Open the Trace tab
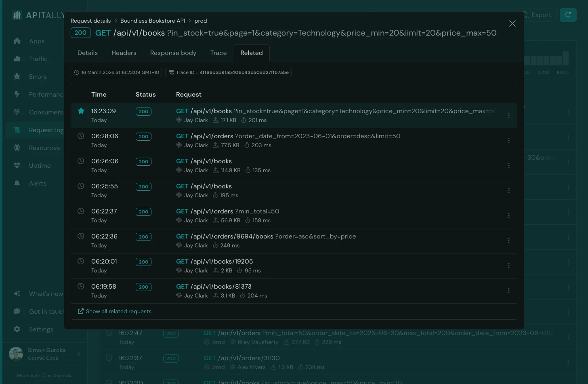 218,53
